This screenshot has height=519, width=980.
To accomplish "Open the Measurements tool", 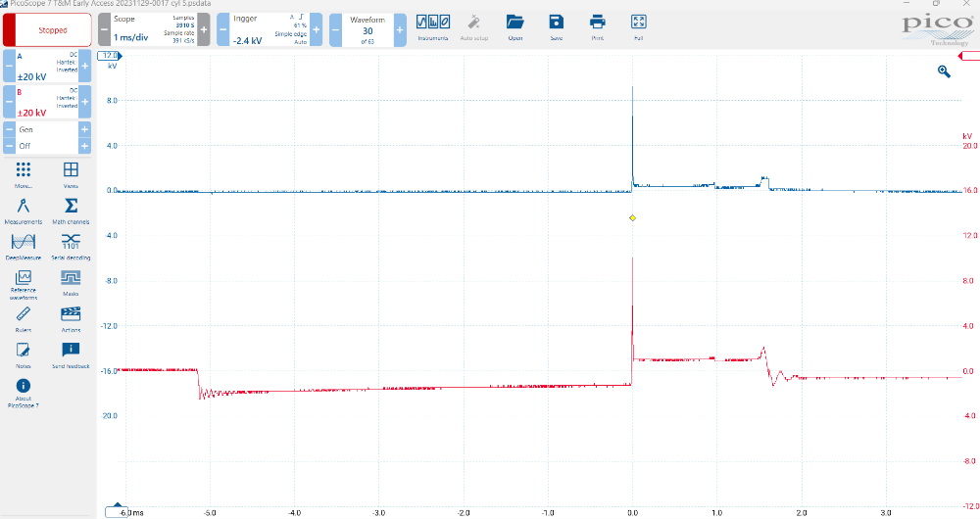I will pos(24,209).
